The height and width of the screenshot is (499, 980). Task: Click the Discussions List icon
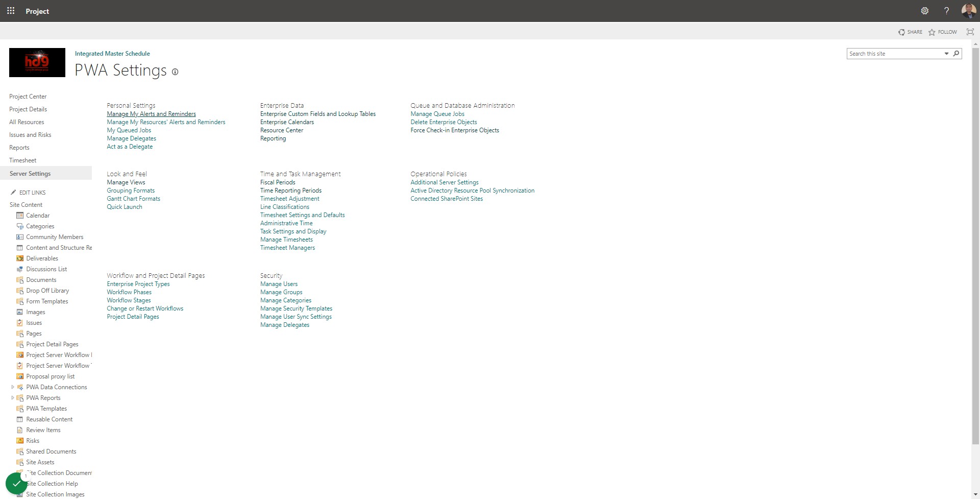[x=20, y=269]
